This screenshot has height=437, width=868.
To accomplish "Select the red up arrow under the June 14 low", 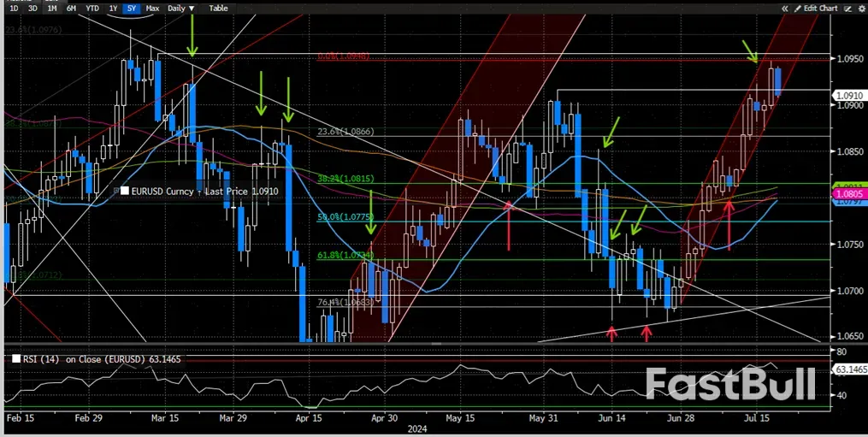I will 612,333.
